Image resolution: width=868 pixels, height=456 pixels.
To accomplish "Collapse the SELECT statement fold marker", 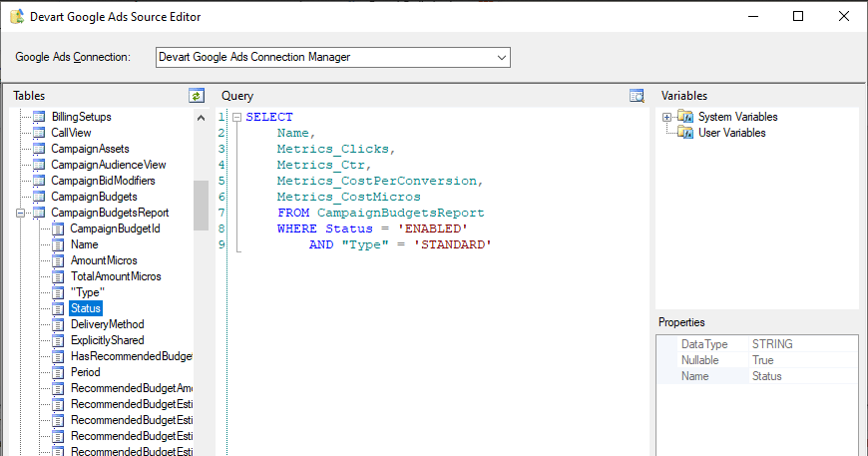I will (236, 117).
